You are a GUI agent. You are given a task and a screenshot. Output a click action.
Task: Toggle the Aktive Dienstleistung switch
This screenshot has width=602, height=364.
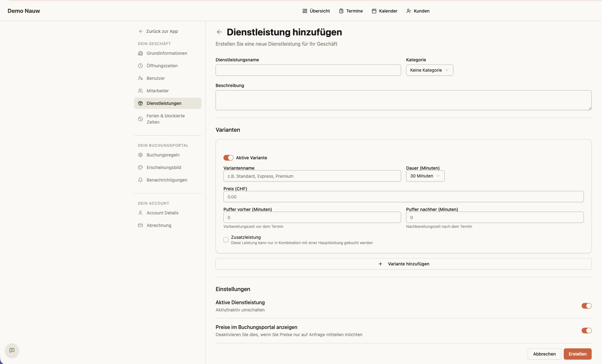tap(587, 306)
